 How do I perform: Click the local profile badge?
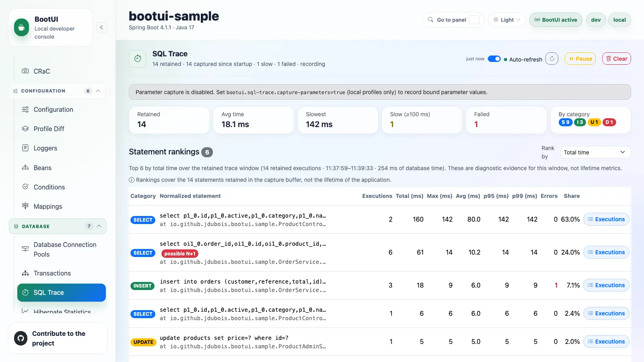click(x=619, y=20)
